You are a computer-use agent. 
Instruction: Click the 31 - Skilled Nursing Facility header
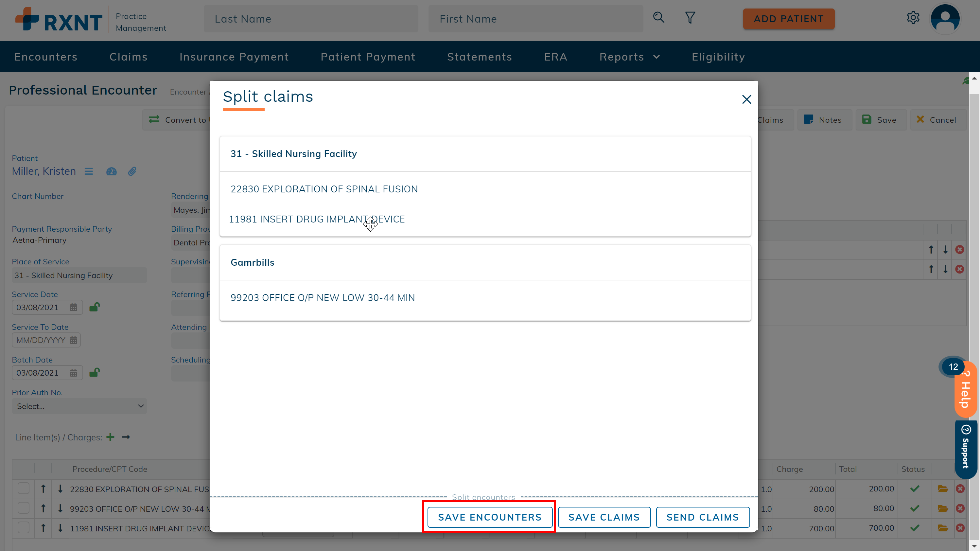(485, 154)
